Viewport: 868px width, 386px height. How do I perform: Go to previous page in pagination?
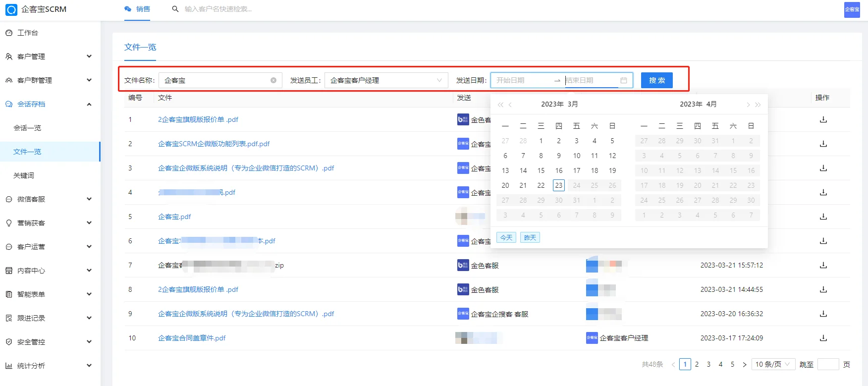[x=673, y=365]
